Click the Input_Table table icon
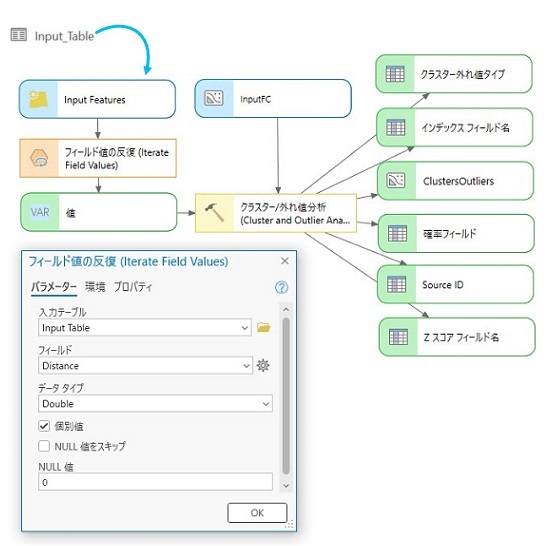 pyautogui.click(x=19, y=35)
